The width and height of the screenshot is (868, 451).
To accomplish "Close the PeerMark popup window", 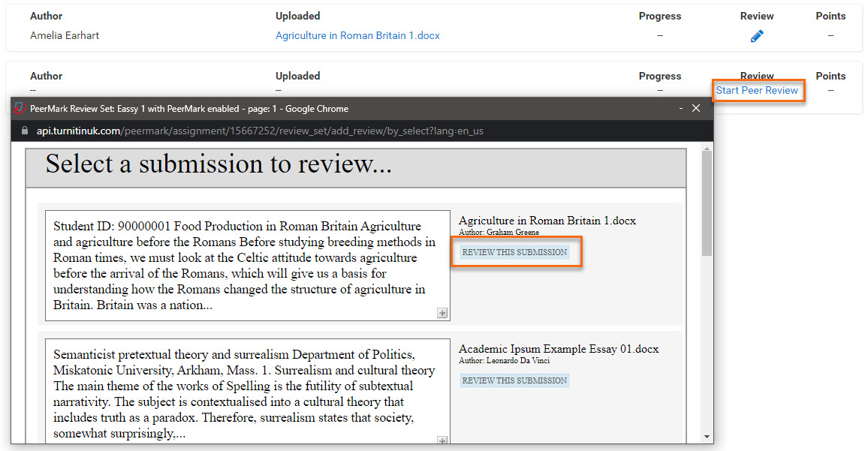I will 696,109.
